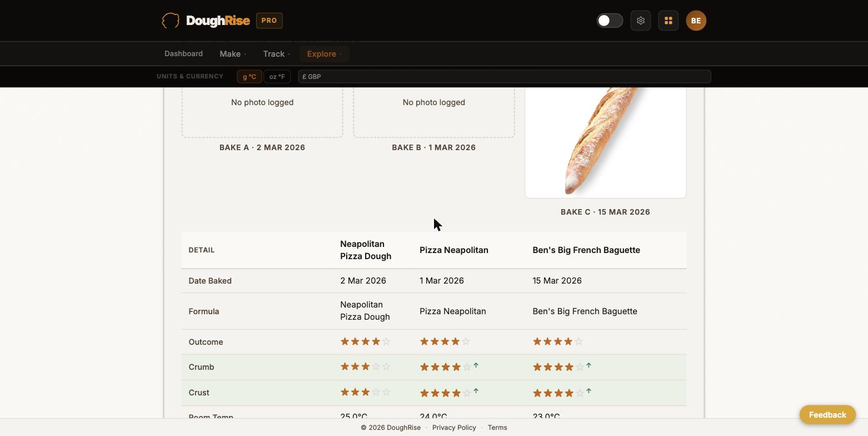
Task: Click Neapolitan Pizza Dough's Crumb star rating
Action: (366, 366)
